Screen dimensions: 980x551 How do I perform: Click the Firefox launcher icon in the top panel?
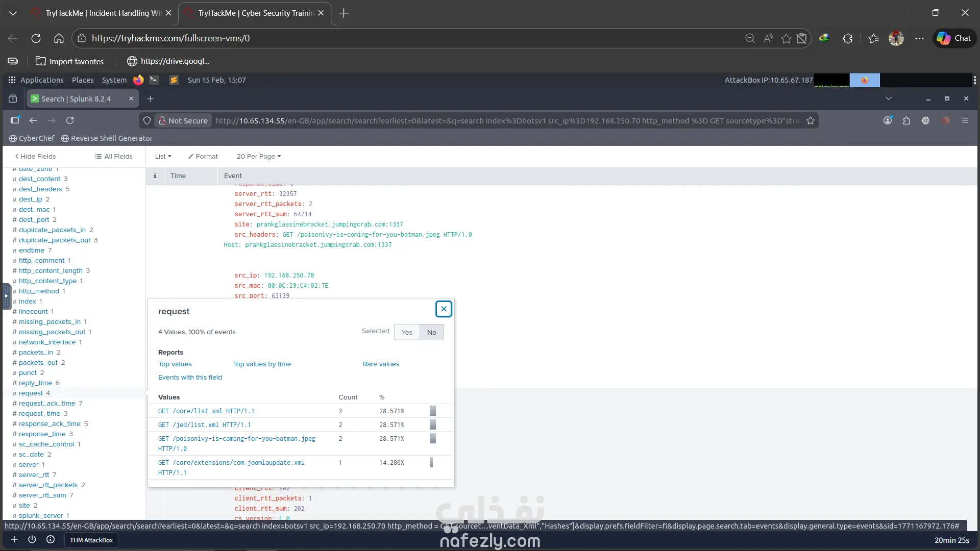tap(138, 80)
